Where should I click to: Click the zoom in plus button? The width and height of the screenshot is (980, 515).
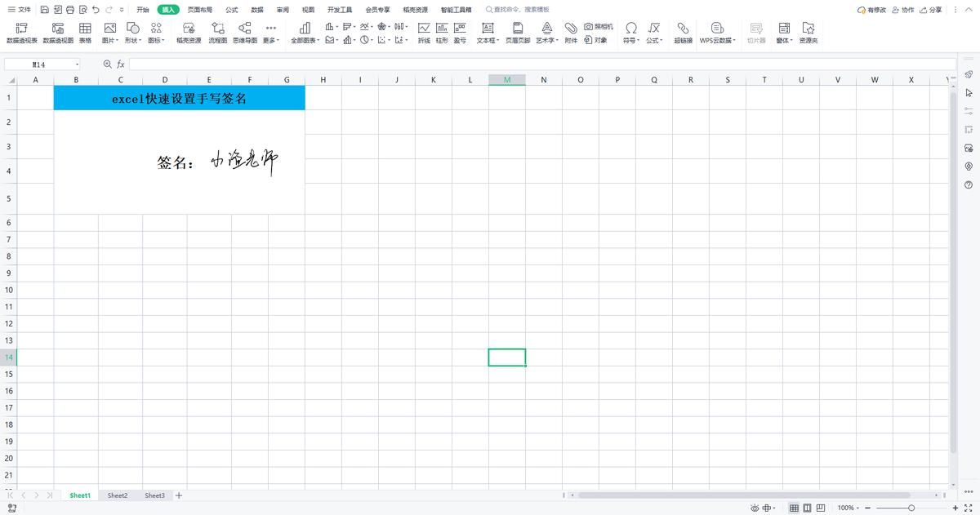(955, 508)
